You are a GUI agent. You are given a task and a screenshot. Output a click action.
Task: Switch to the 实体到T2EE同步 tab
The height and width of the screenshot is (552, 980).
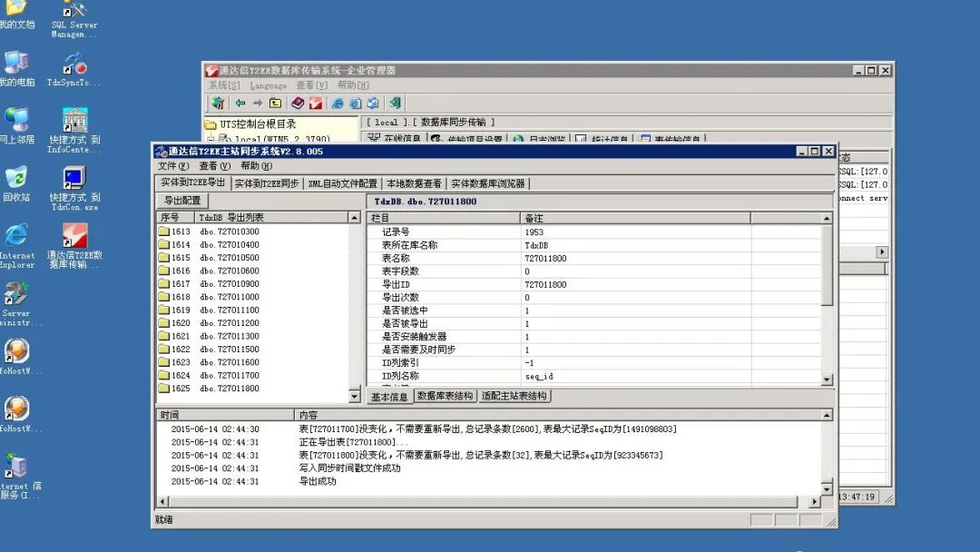267,183
